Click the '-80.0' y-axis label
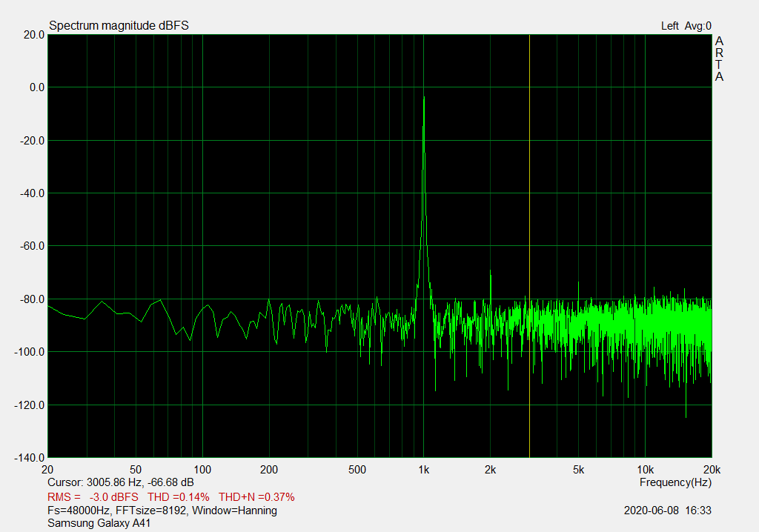Screen dimensions: 759x532 coord(32,299)
